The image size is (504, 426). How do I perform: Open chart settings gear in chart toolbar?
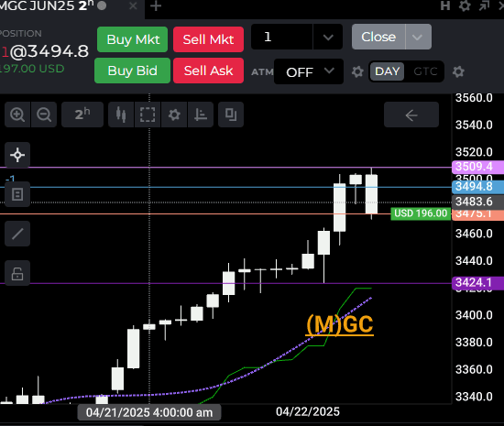(x=174, y=115)
